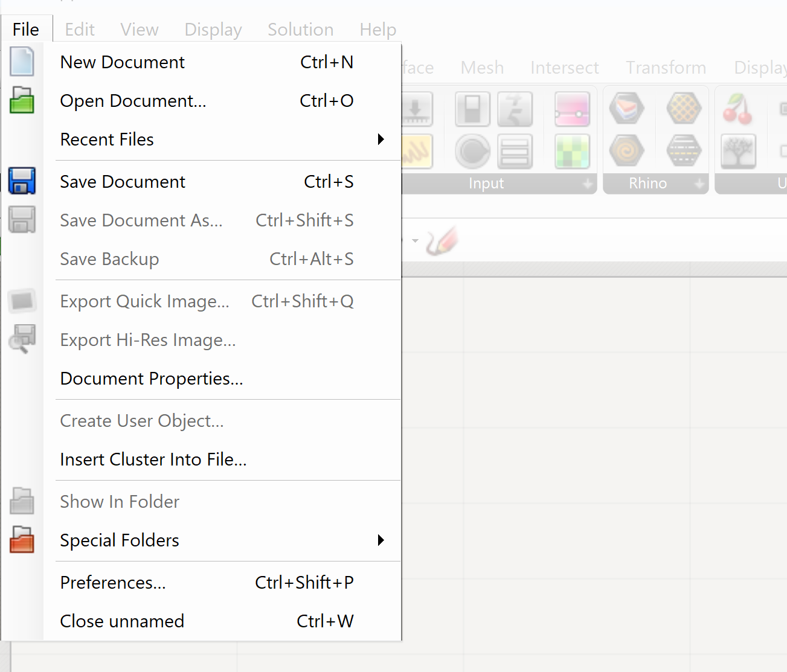This screenshot has height=672, width=787.
Task: Open Preferences from the File menu
Action: click(x=113, y=583)
